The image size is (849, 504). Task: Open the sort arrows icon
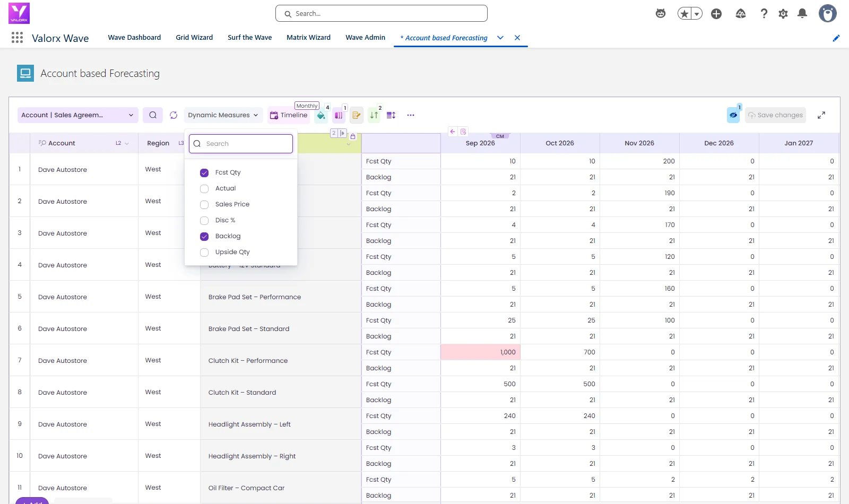click(374, 115)
